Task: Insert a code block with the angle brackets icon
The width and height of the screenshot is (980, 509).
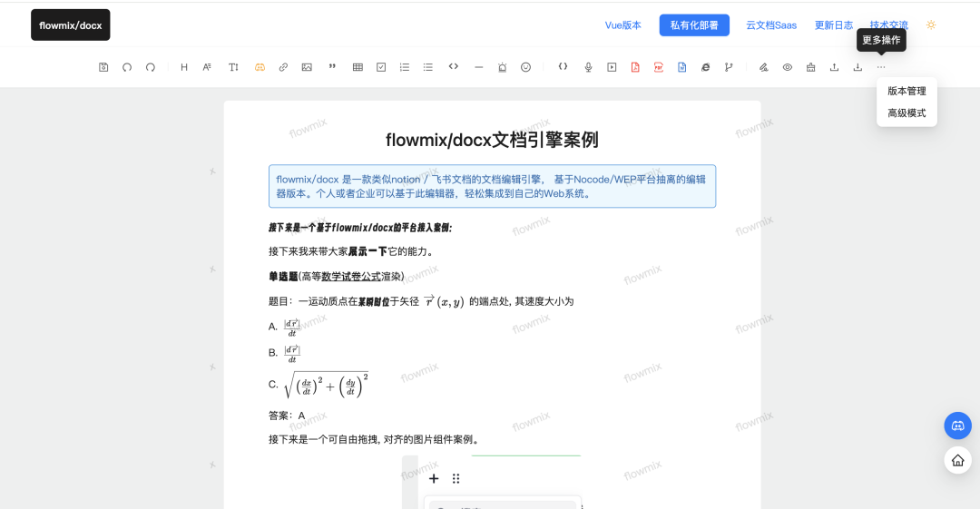Action: (x=454, y=67)
